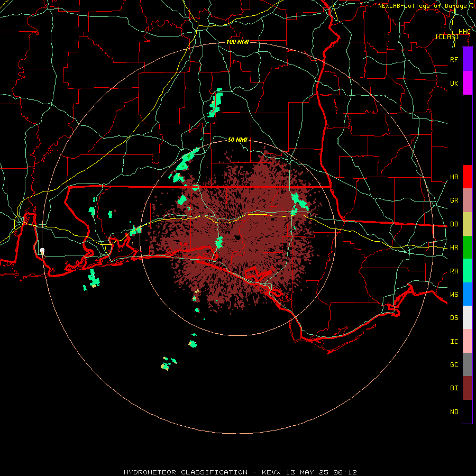
Task: Click the IC legend label
Action: click(454, 342)
